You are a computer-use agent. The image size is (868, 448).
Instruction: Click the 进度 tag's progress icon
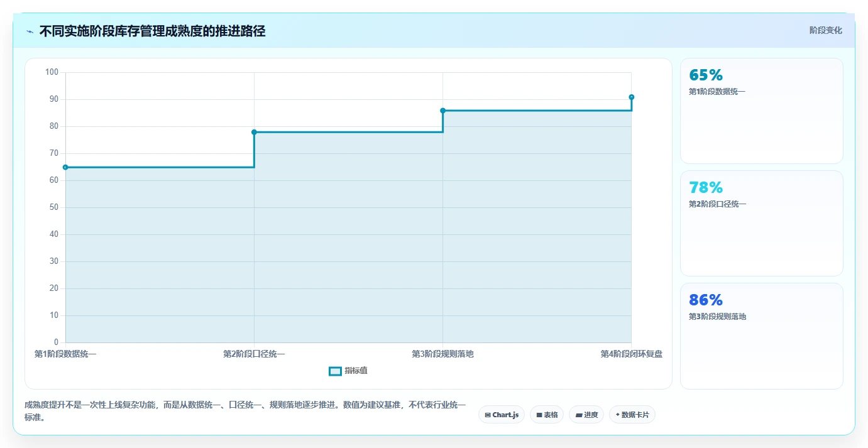pyautogui.click(x=579, y=415)
